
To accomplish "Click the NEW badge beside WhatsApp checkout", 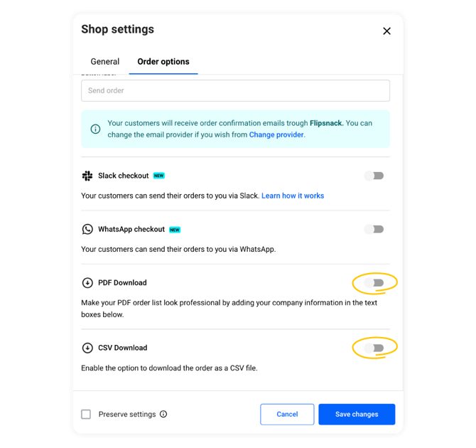I will point(175,230).
